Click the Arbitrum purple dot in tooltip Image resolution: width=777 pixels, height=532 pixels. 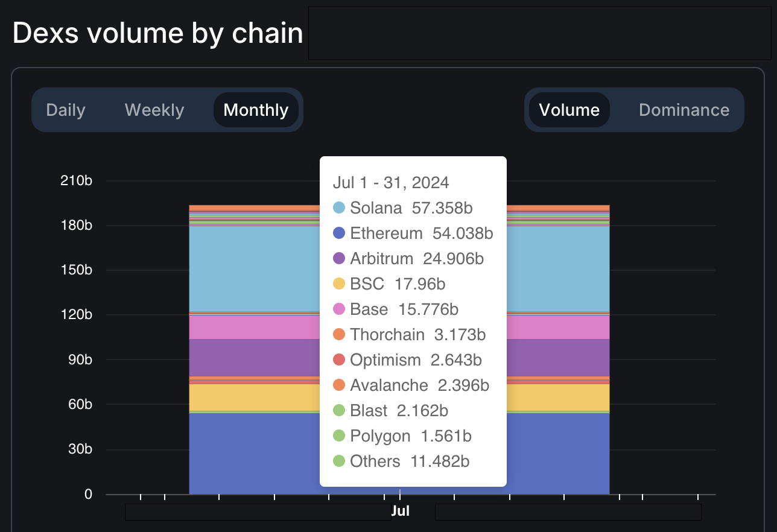[x=339, y=259]
